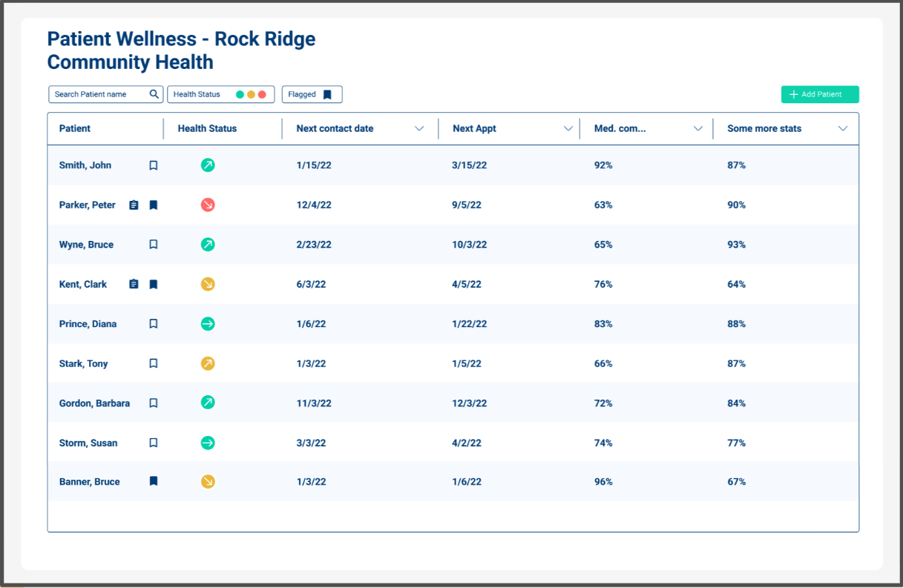Click Storm, Susan's green steady status icon
This screenshot has height=588, width=903.
(x=208, y=443)
